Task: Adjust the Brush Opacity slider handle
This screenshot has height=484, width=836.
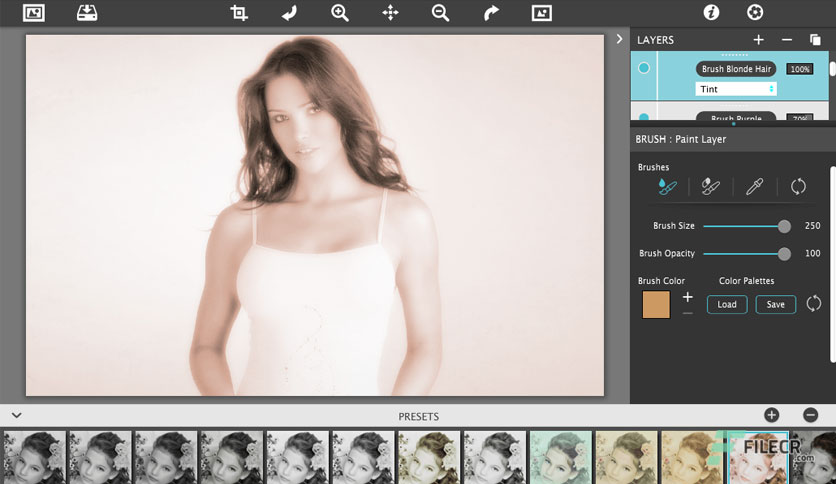Action: tap(784, 254)
